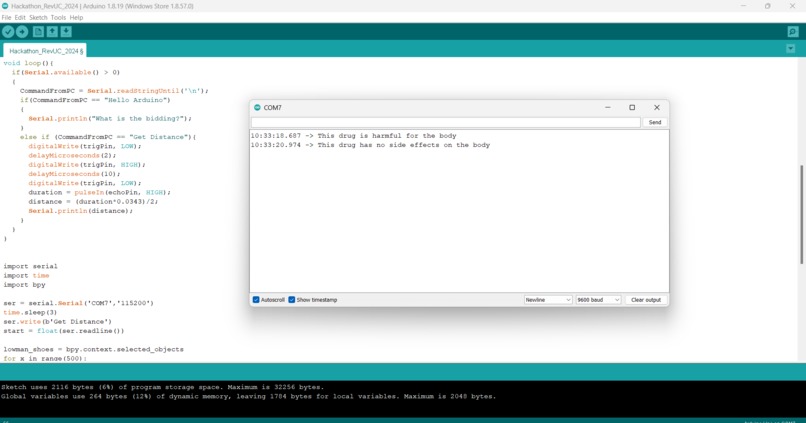
Task: Click the pulseIn(echoPin, HIGH) line
Action: (99, 192)
